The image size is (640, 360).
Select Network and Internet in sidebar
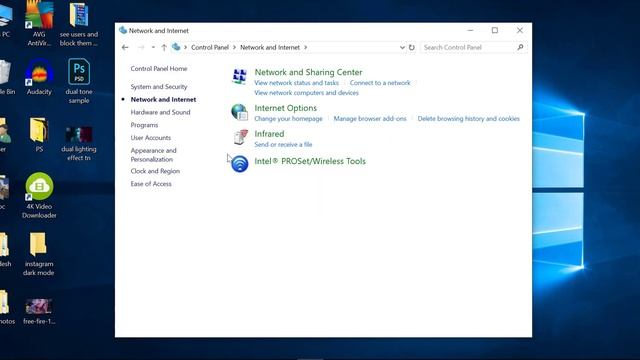pos(163,99)
